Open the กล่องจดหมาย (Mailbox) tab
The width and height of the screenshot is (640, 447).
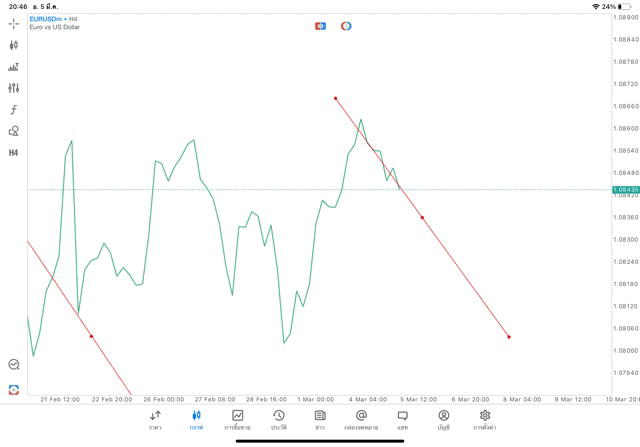361,420
